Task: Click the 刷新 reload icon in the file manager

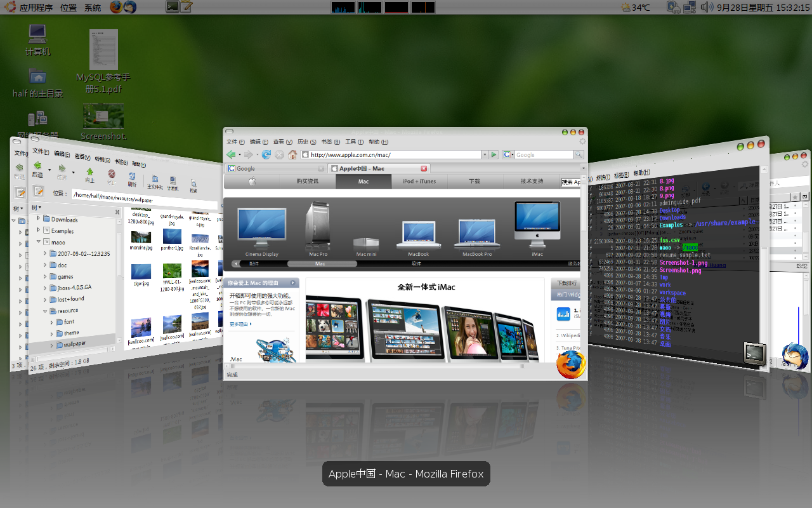Action: pos(132,180)
